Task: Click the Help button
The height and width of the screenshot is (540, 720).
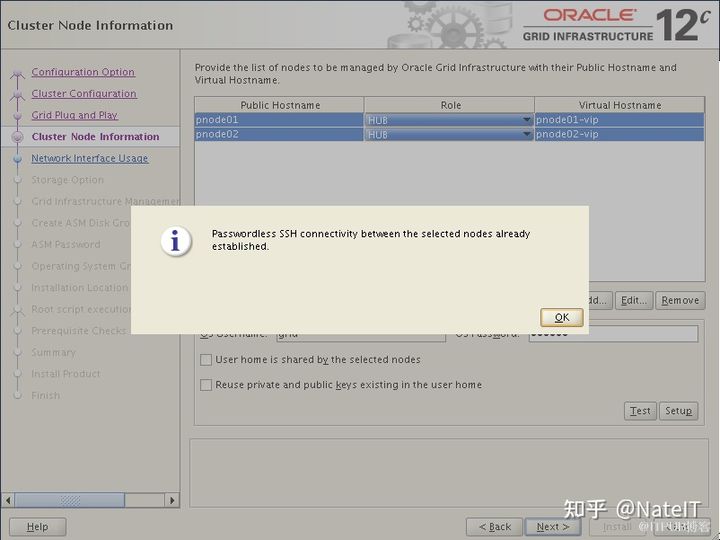Action: (38, 527)
